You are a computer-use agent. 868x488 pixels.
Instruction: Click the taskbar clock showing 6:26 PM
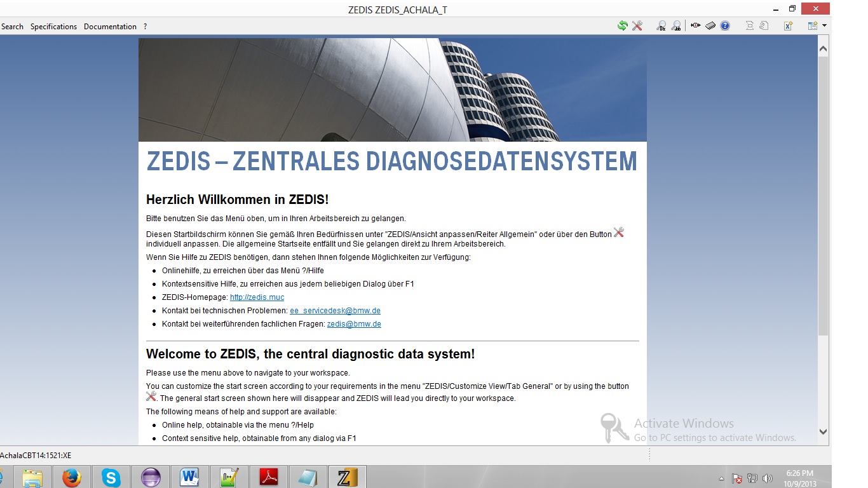pos(799,478)
